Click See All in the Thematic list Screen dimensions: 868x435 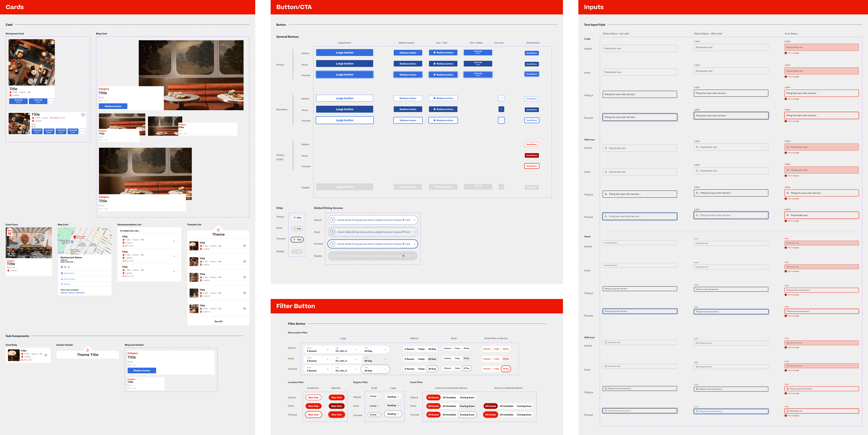click(218, 322)
